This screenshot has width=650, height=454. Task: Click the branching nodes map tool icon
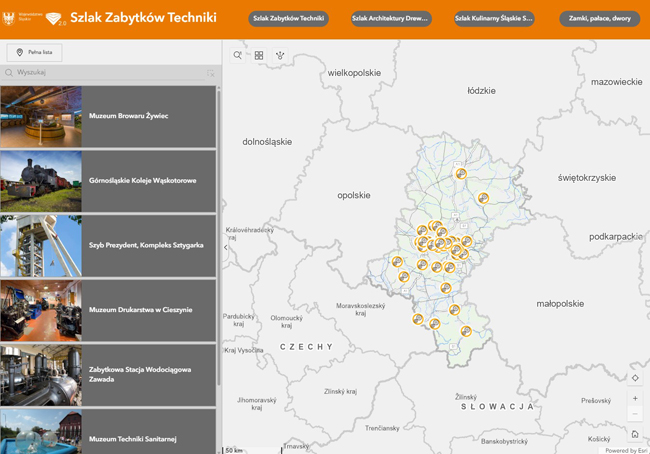coord(280,55)
